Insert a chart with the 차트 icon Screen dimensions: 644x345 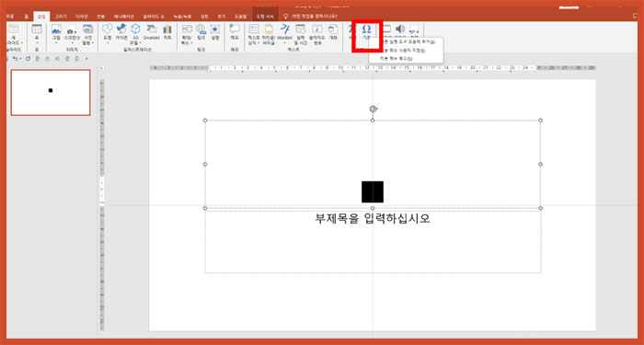click(167, 29)
